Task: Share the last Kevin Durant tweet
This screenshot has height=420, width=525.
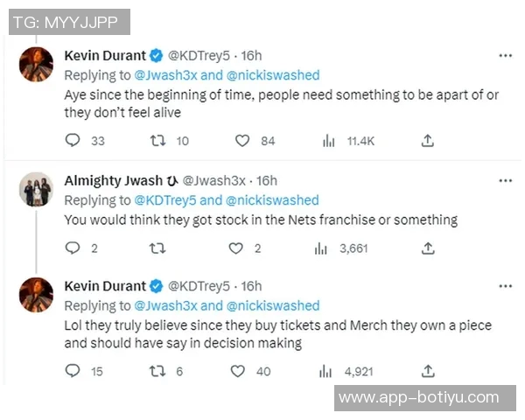Action: tap(428, 371)
